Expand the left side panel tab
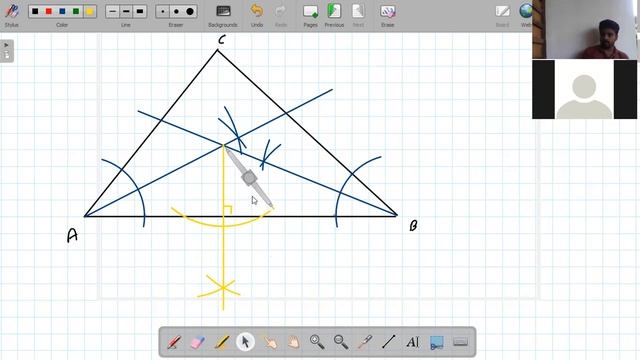Image resolution: width=640 pixels, height=360 pixels. 7,51
